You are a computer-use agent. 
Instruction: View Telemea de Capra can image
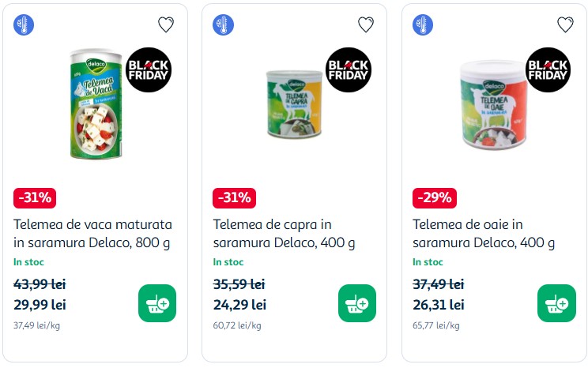[292, 103]
